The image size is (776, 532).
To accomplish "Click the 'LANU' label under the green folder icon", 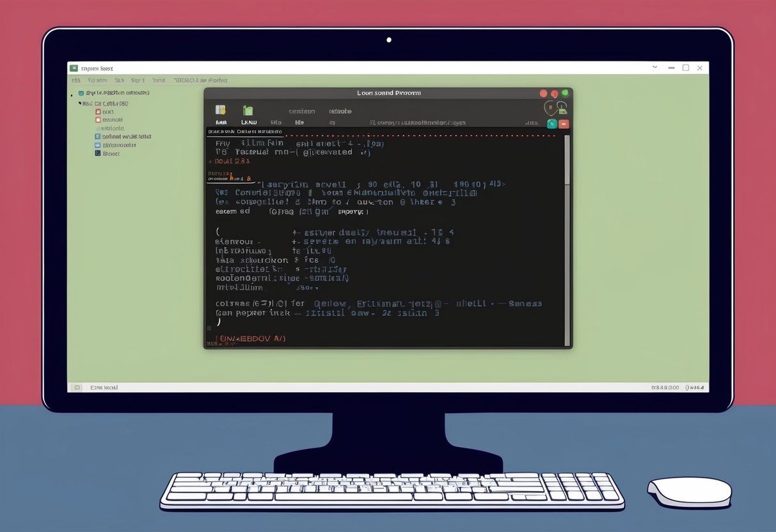I will pyautogui.click(x=249, y=122).
